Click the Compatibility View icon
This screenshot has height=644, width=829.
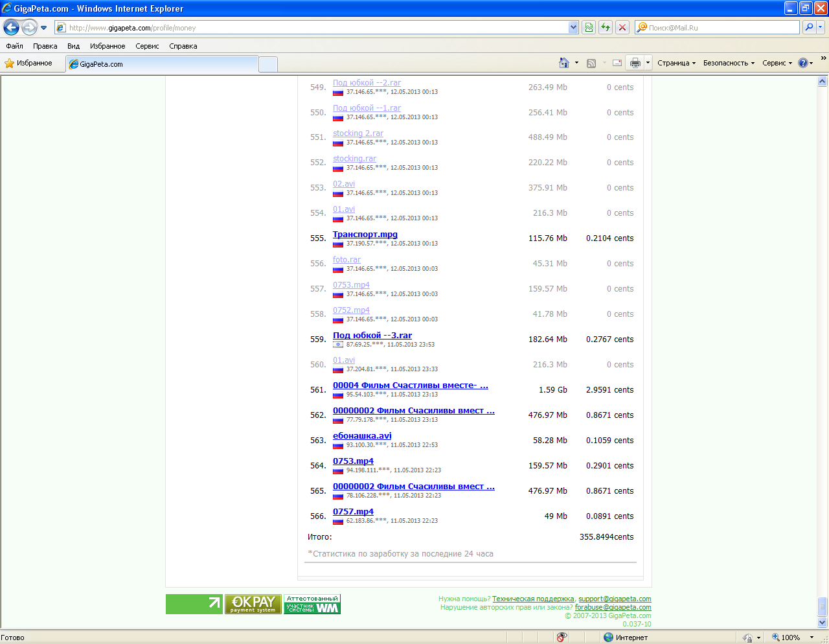coord(589,27)
